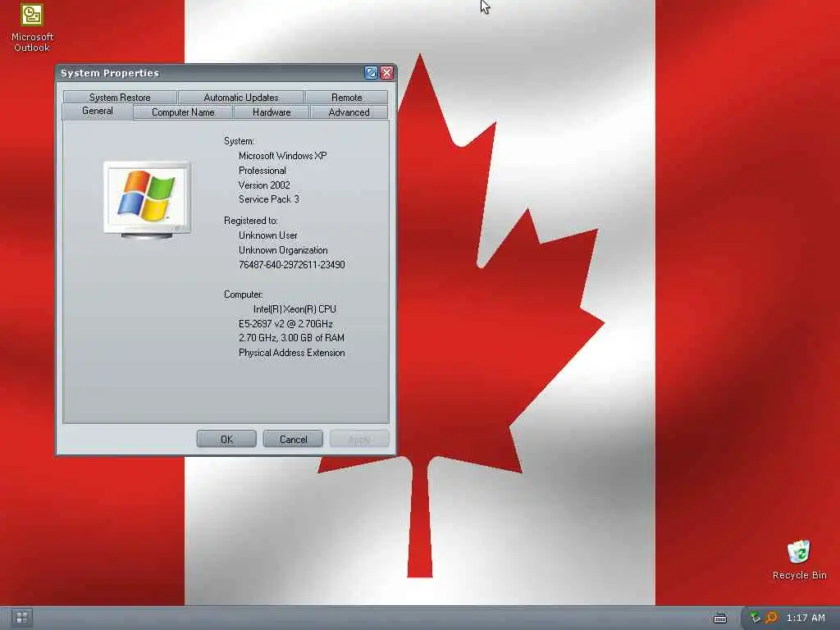Click the blue help button in title bar
The image size is (840, 630).
371,73
